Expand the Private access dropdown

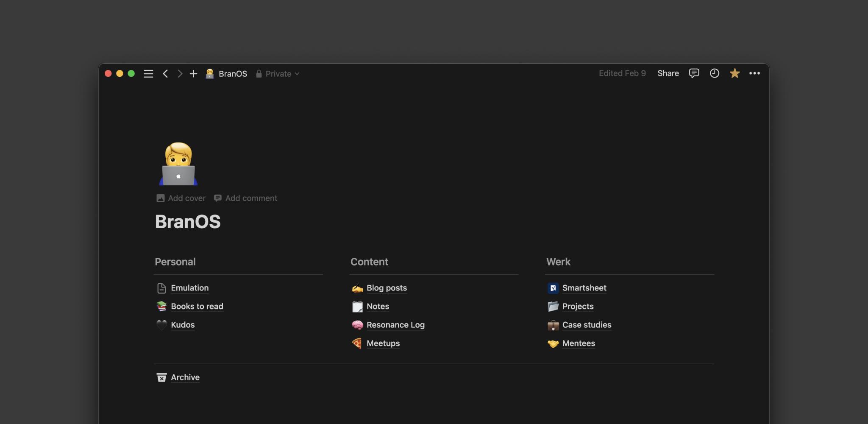coord(278,74)
